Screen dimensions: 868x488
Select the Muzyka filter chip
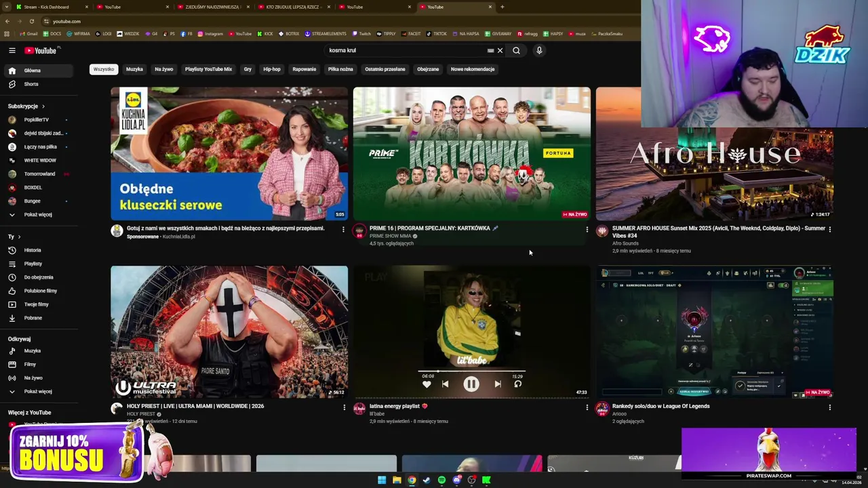[134, 69]
